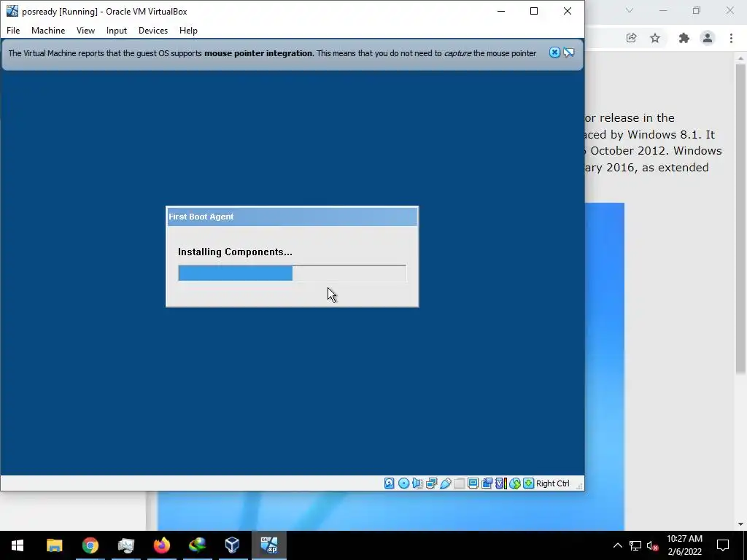Click the don't-show-again notification icon
Screen dimensions: 747x560
569,52
